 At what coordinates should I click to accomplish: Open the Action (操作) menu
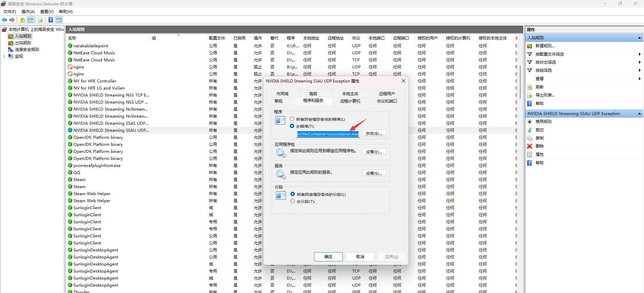coord(28,12)
